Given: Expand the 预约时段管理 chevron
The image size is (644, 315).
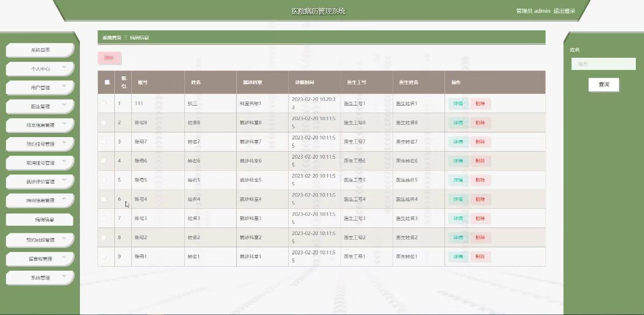Looking at the screenshot, I should pos(64,238).
